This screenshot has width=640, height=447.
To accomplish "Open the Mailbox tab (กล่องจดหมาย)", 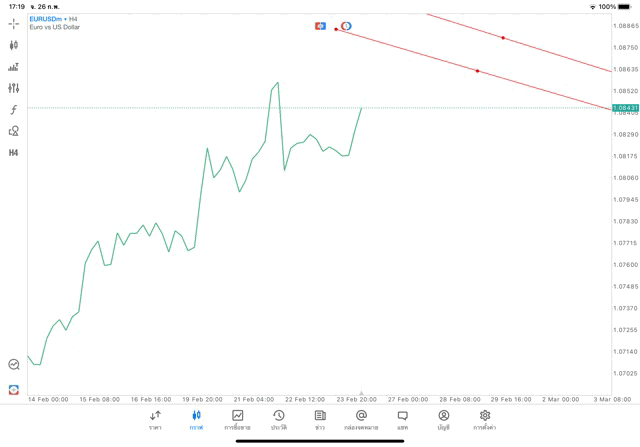I will (361, 419).
